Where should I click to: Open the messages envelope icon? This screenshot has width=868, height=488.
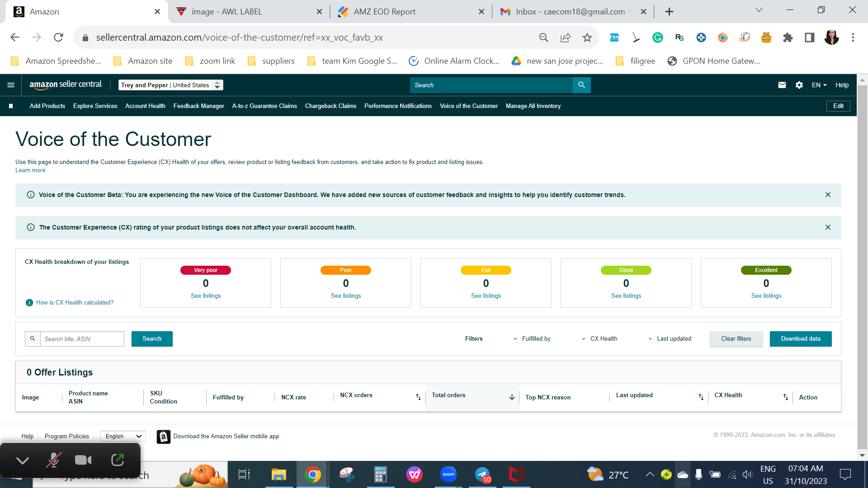click(782, 85)
